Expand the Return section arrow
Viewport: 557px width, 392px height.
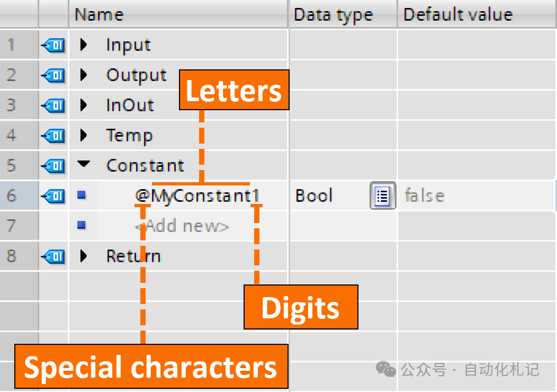pyautogui.click(x=84, y=256)
